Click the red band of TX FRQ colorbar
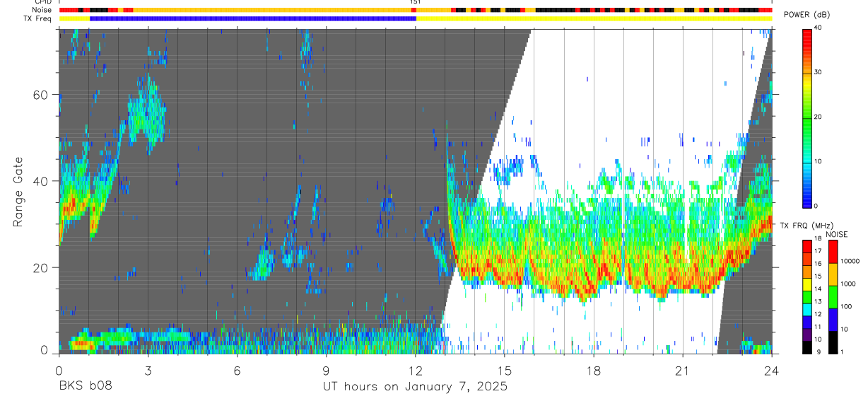This screenshot has width=868, height=401. tap(807, 246)
